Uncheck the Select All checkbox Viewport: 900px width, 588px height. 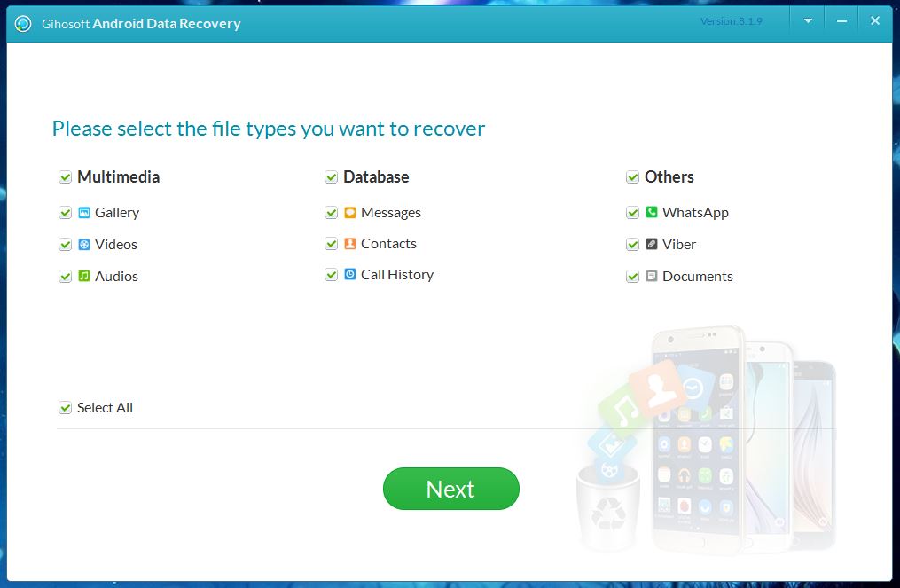(x=65, y=408)
